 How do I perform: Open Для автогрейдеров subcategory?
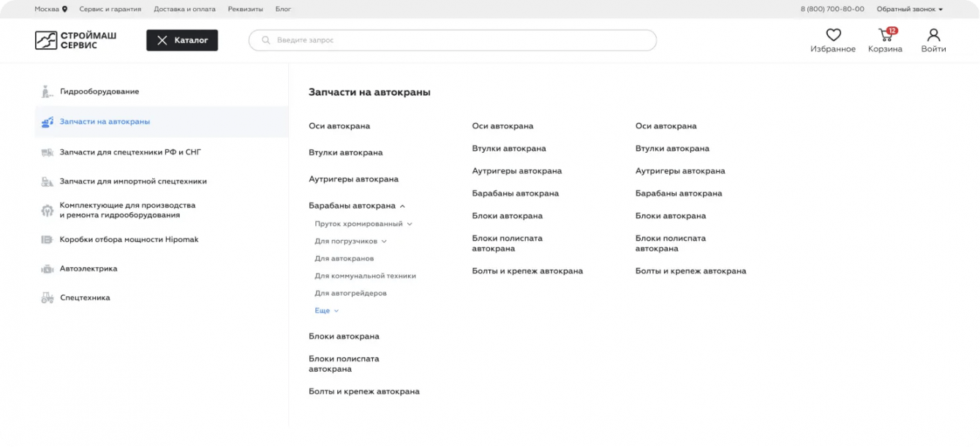[x=351, y=293]
